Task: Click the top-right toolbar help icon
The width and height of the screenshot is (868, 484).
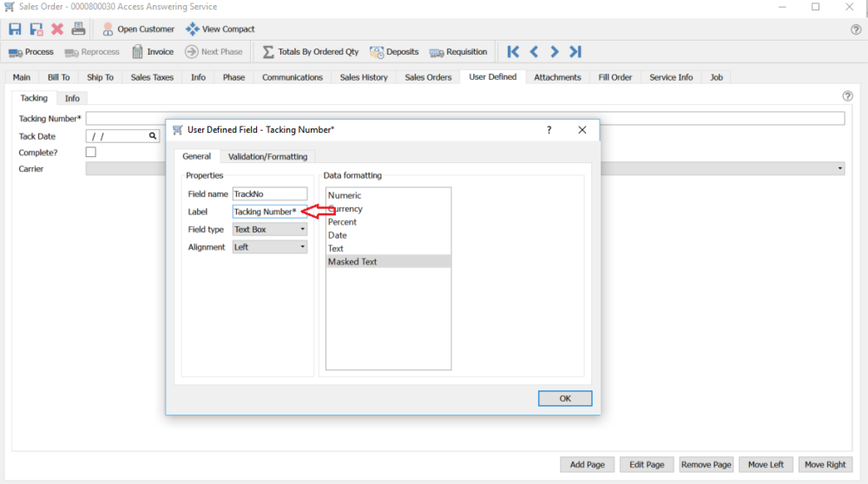Action: (x=856, y=29)
